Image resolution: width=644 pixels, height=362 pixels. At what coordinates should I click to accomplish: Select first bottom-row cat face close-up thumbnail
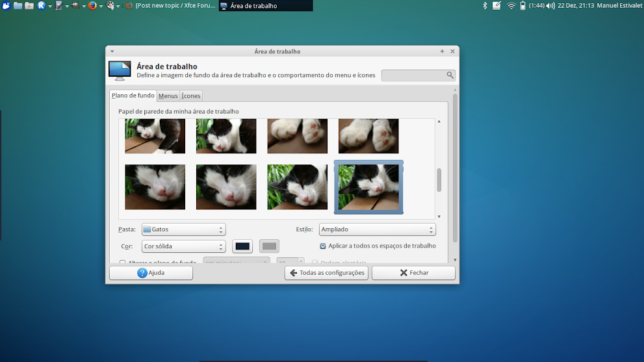pos(155,187)
